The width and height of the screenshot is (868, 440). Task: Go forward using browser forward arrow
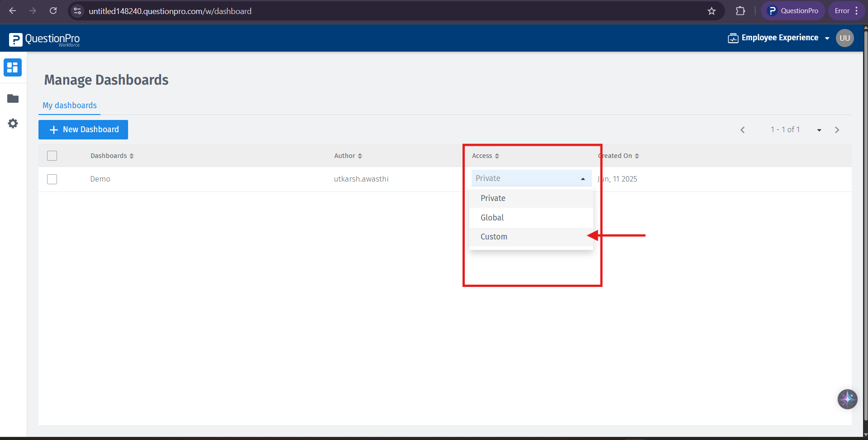click(33, 11)
